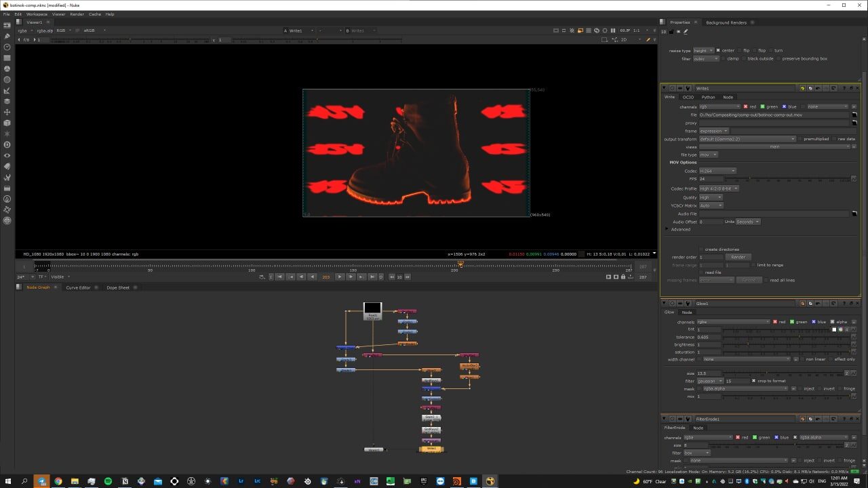The image size is (868, 488).
Task: Click the Write1 node in the Node Graph
Action: pos(431,449)
